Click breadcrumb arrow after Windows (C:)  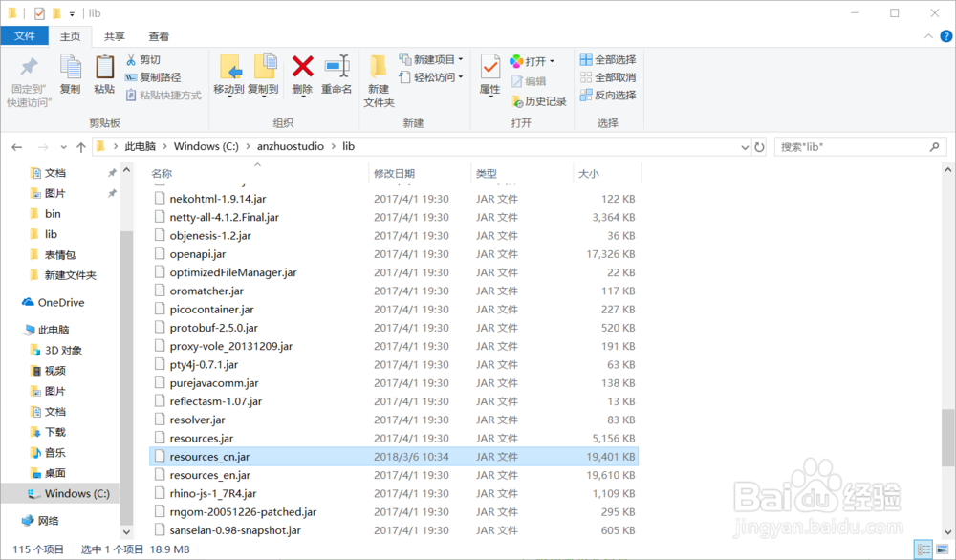248,147
